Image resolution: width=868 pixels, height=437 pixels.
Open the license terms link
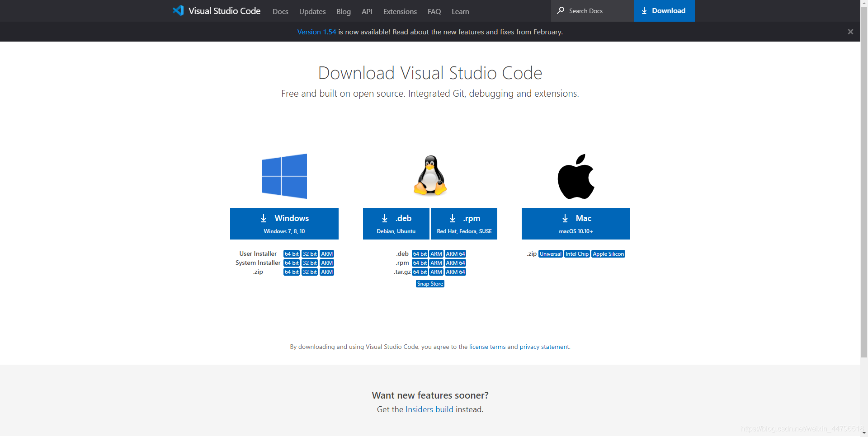(487, 347)
